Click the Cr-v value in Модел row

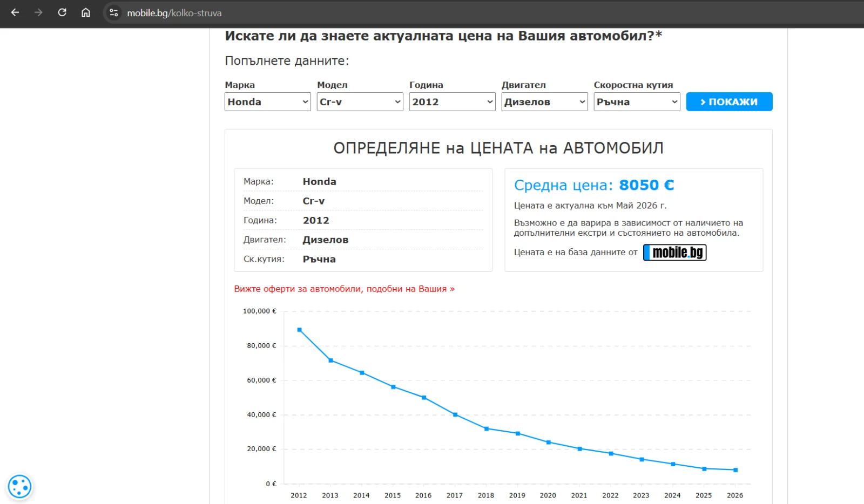[x=314, y=201]
